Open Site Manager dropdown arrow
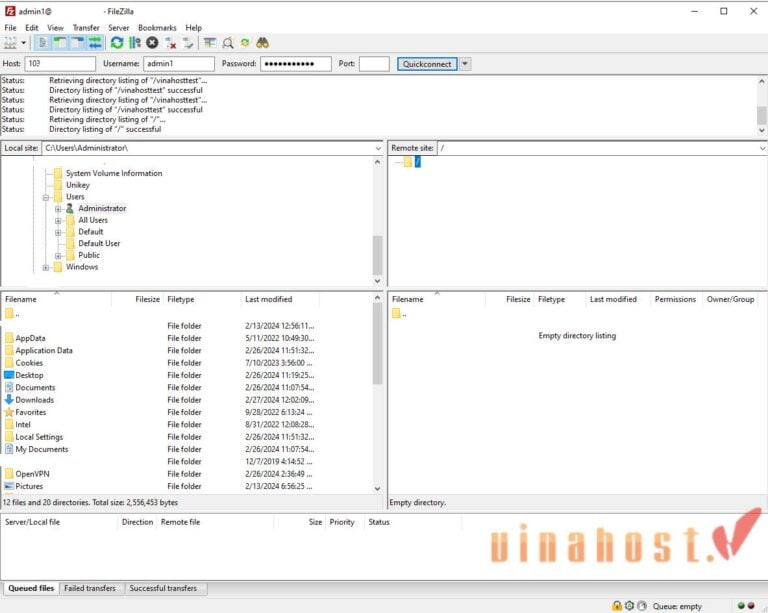This screenshot has height=613, width=768. pos(23,43)
